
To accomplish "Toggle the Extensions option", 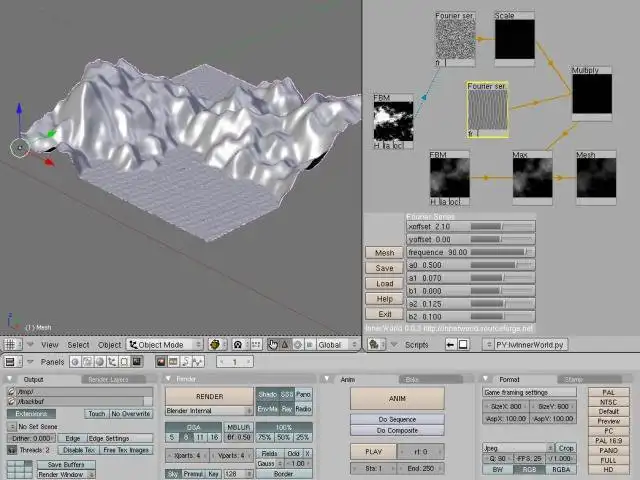I will [x=31, y=414].
